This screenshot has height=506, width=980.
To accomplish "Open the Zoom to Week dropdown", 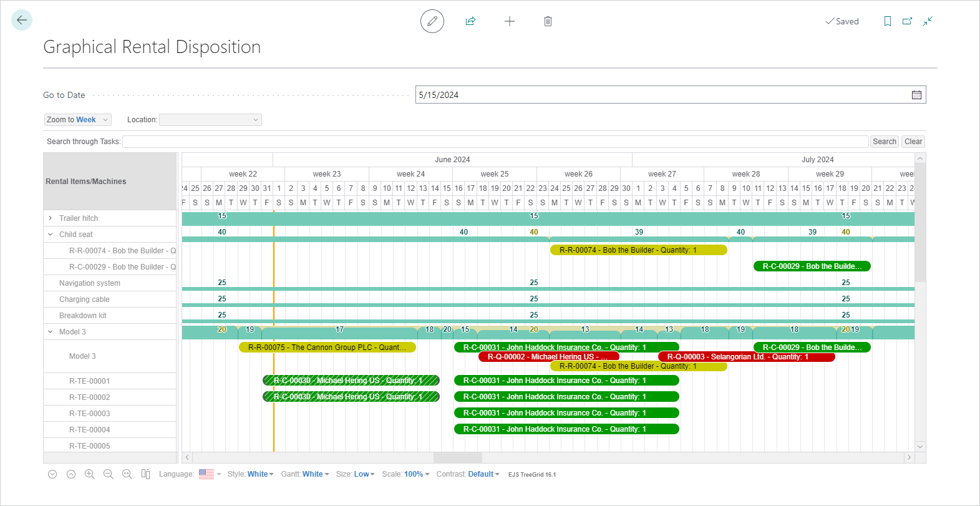I will (x=77, y=120).
